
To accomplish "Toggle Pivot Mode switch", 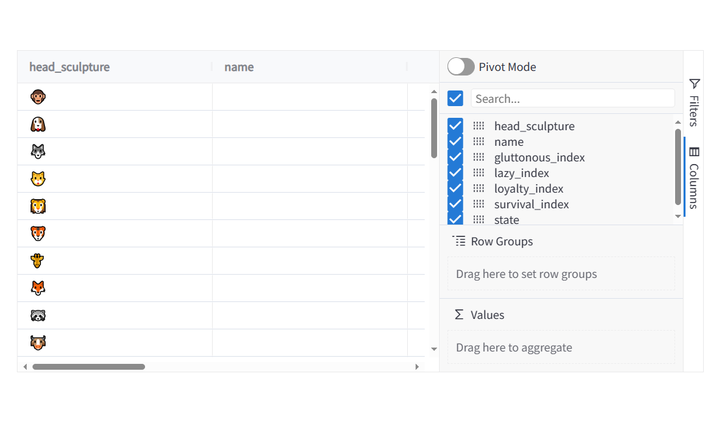I will pos(461,67).
